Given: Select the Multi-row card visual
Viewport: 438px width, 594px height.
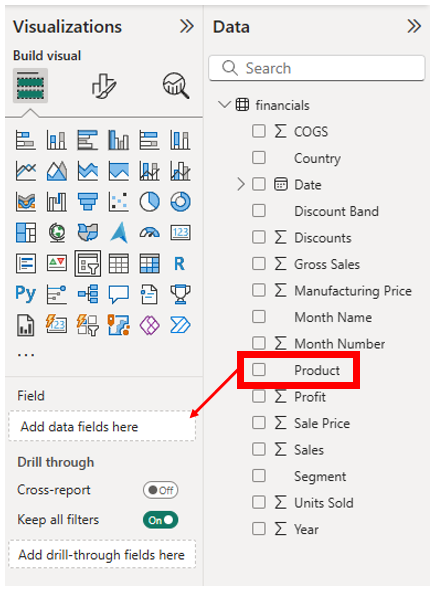Looking at the screenshot, I should [26, 263].
